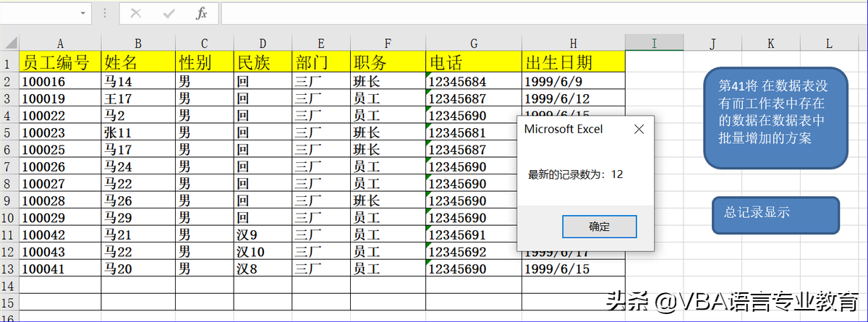This screenshot has width=868, height=322.
Task: Select column B header
Action: click(138, 43)
